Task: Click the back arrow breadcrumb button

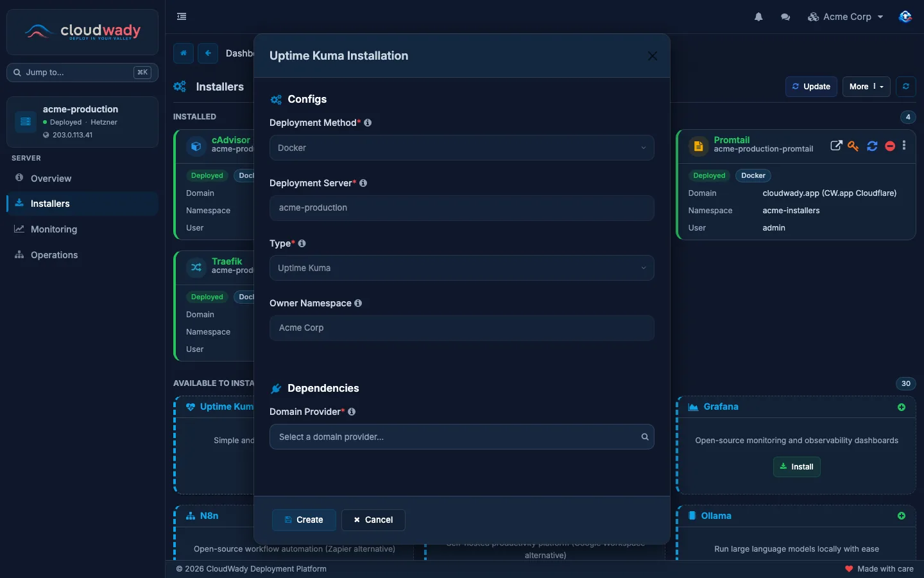Action: click(208, 53)
